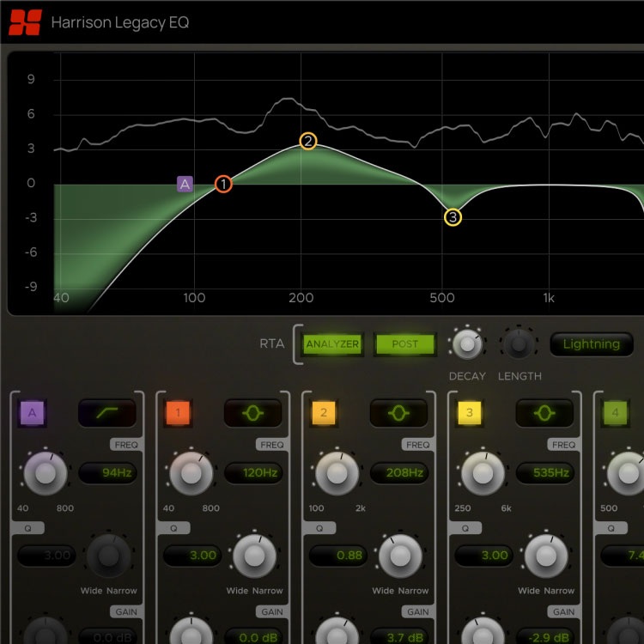Click band A frequency knob
The width and height of the screenshot is (644, 644).
(46, 473)
